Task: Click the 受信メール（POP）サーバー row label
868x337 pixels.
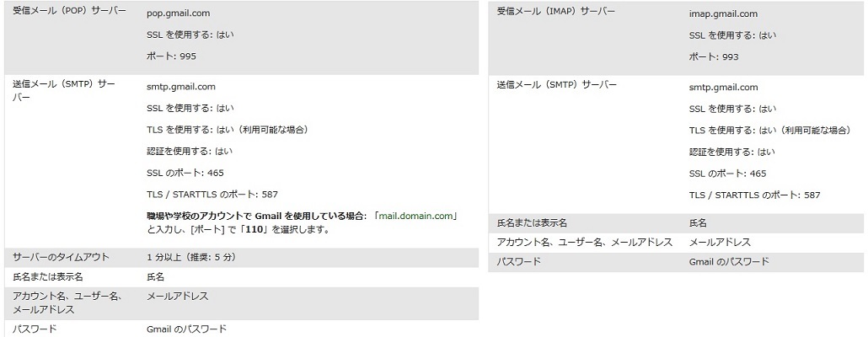Action: [70, 14]
